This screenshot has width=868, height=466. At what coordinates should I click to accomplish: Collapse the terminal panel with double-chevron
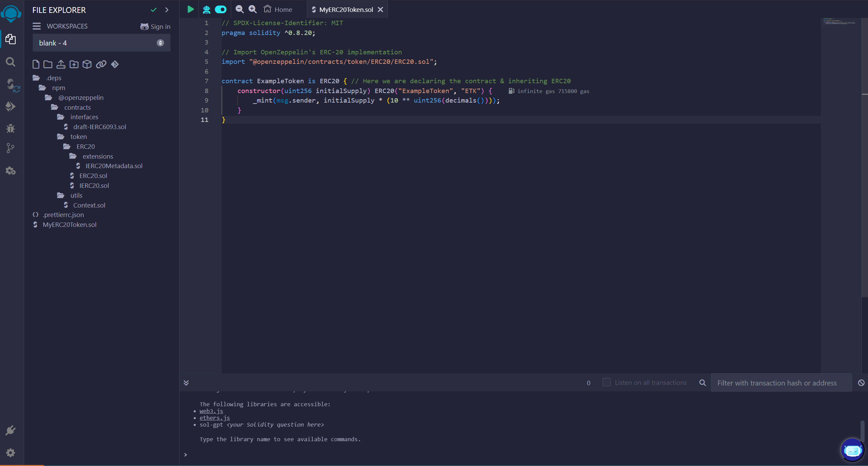tap(186, 383)
